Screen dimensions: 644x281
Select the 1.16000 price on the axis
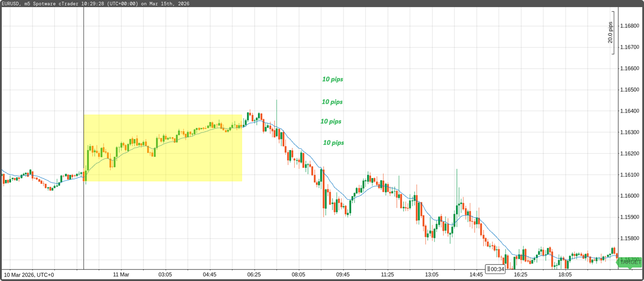[629, 196]
